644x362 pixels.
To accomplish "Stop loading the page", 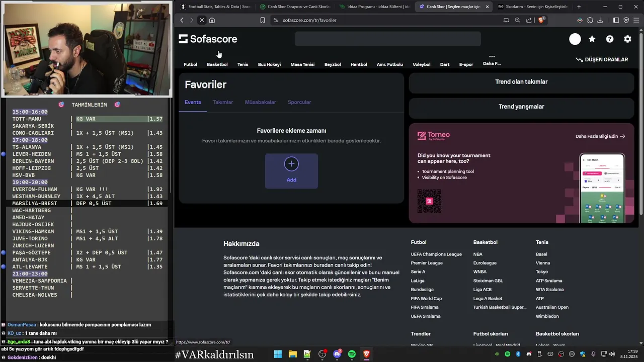I will pos(201,20).
